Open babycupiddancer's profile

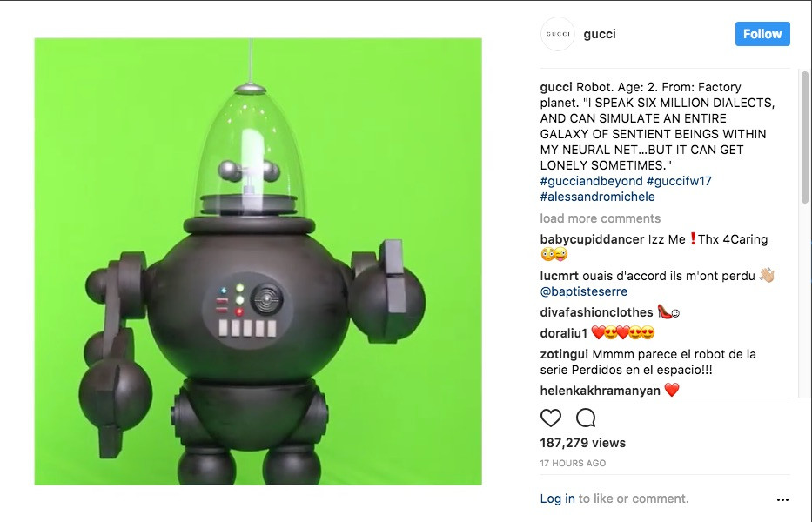tap(592, 239)
